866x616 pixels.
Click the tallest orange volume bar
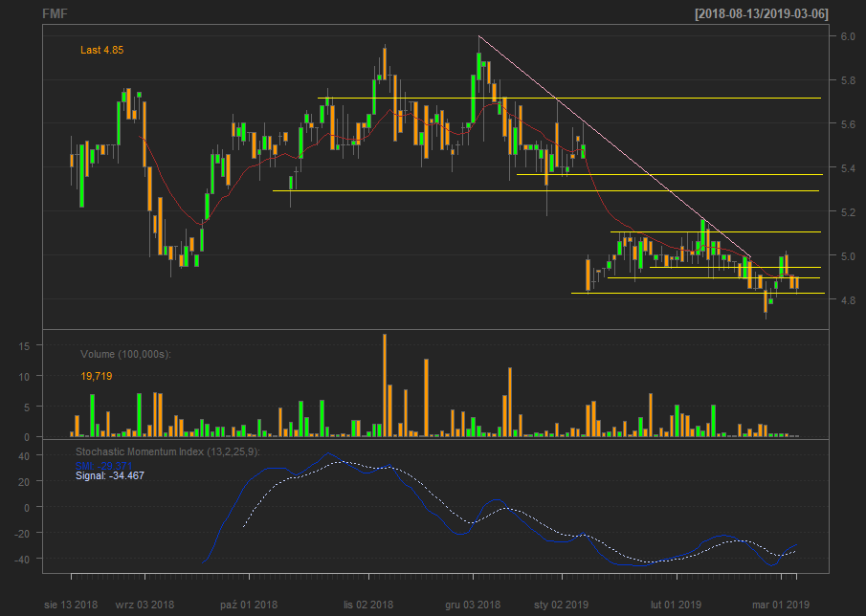[385, 385]
